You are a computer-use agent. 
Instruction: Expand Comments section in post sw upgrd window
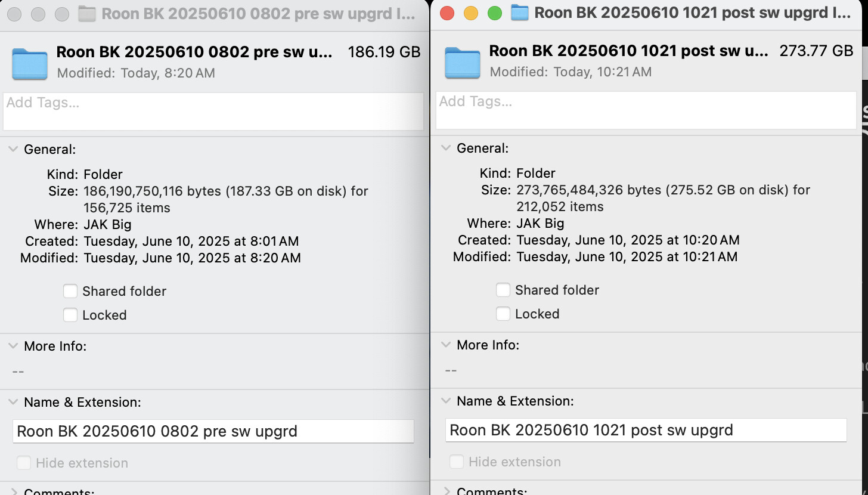click(446, 491)
